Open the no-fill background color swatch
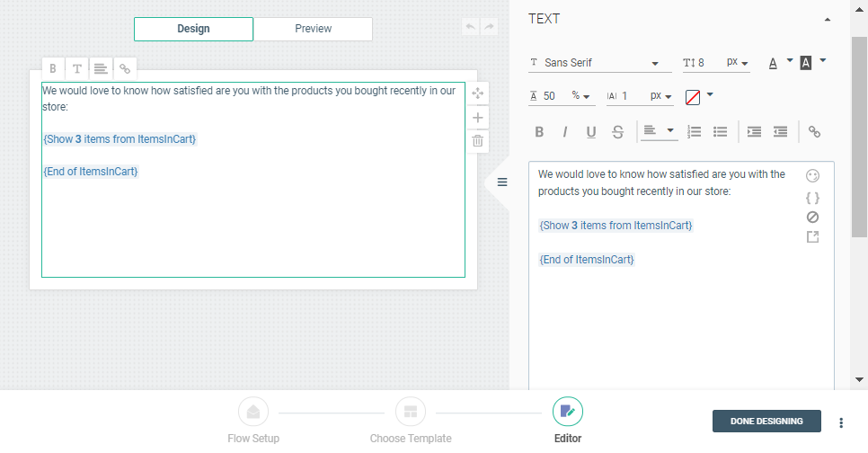Viewport: 868px width, 453px height. pos(698,96)
